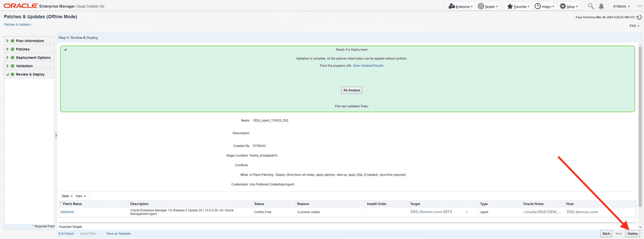Screen dimensions: 644x239
Task: Open the View menu
Action: 80,196
